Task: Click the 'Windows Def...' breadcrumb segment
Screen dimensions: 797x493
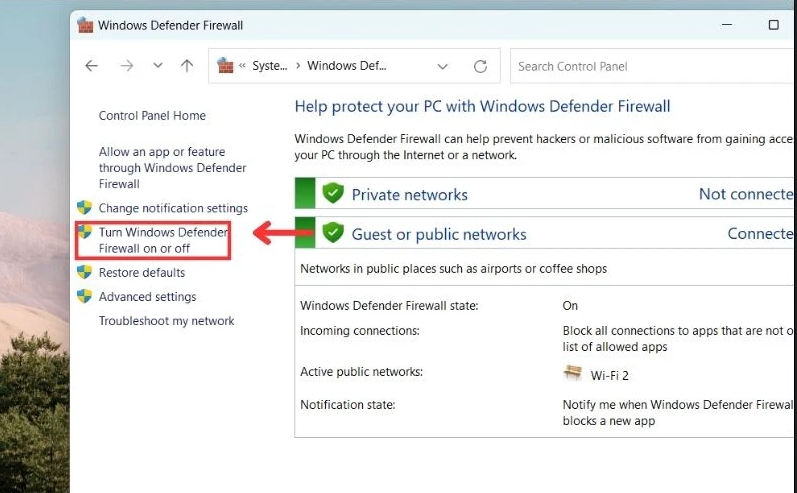Action: coord(347,66)
